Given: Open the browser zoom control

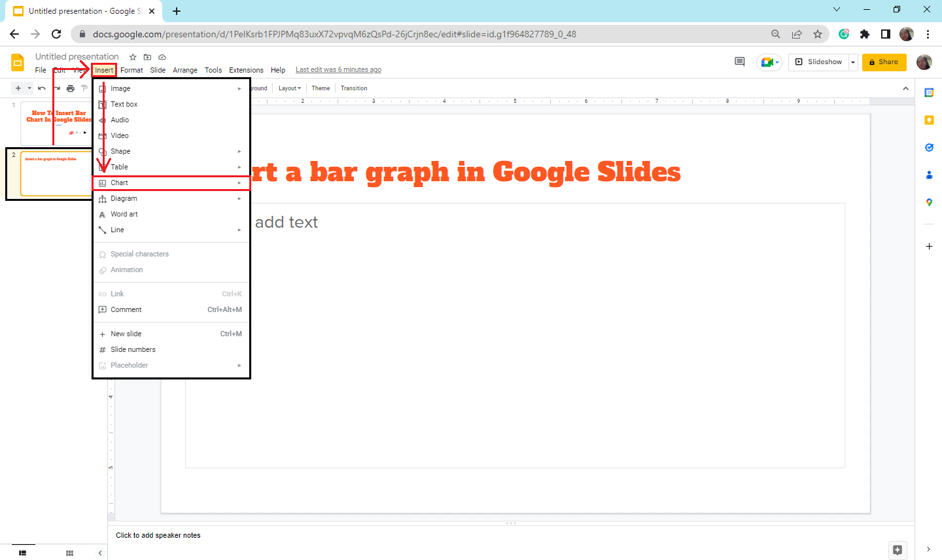Looking at the screenshot, I should click(776, 34).
